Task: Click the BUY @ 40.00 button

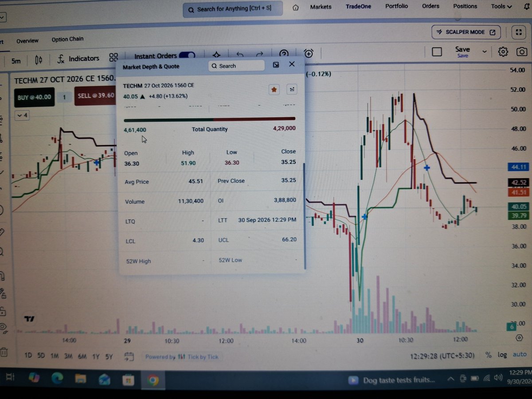Action: (x=34, y=97)
